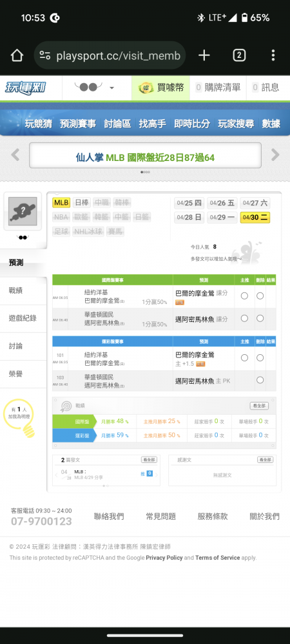290x644 pixels.
Task: Open the tab switcher showing 2 tabs
Action: coord(239,55)
